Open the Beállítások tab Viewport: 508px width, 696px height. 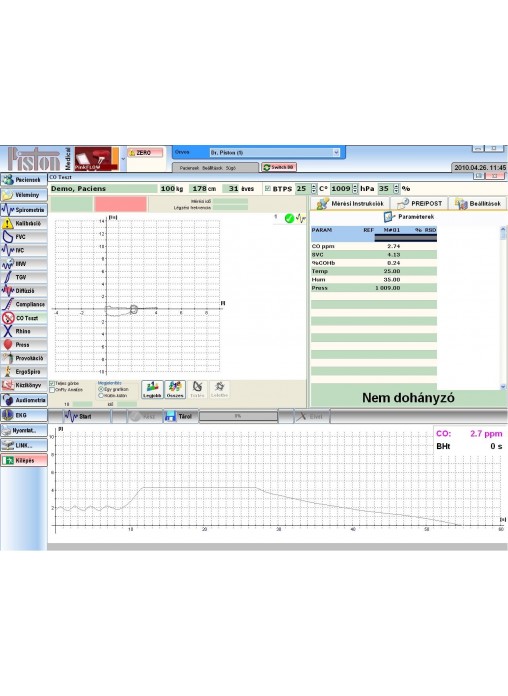[478, 203]
